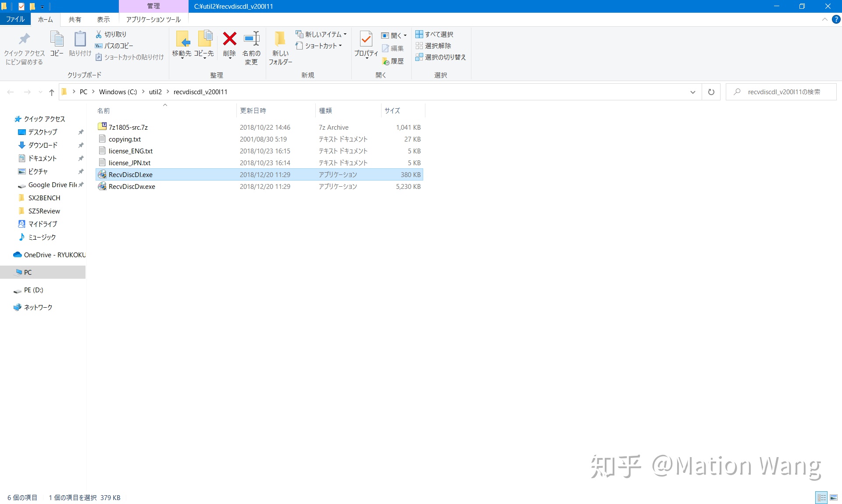Expand breadcrumb chevron after PC
The height and width of the screenshot is (504, 842).
(x=93, y=92)
